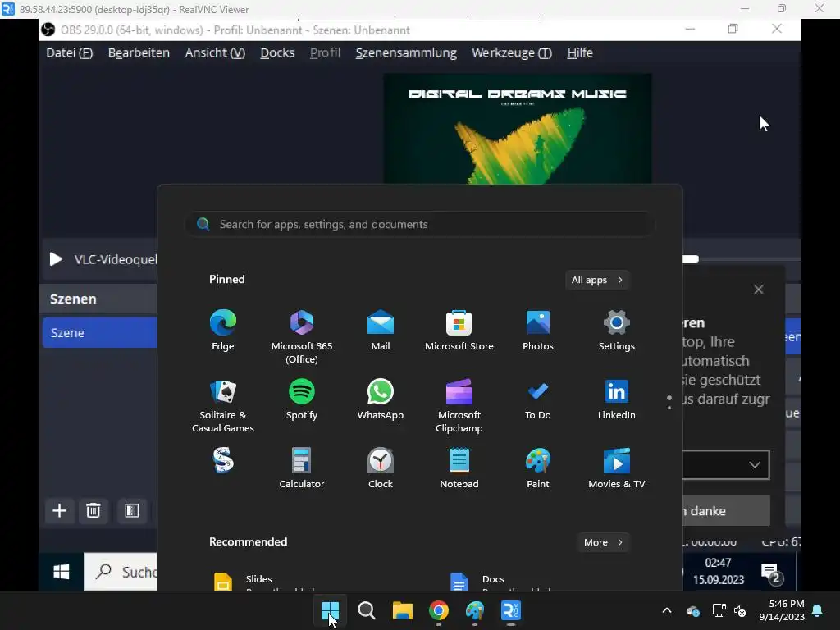
Task: Open the display/network tray icon
Action: tap(719, 610)
